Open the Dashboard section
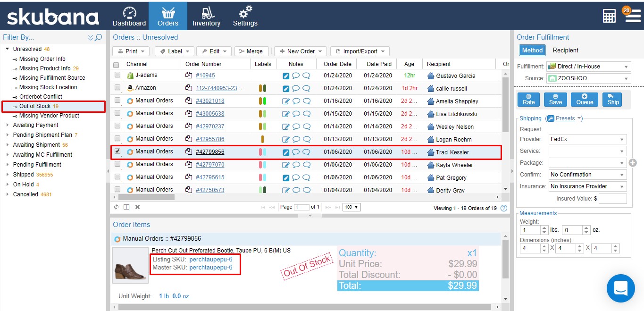The image size is (644, 311). tap(129, 16)
